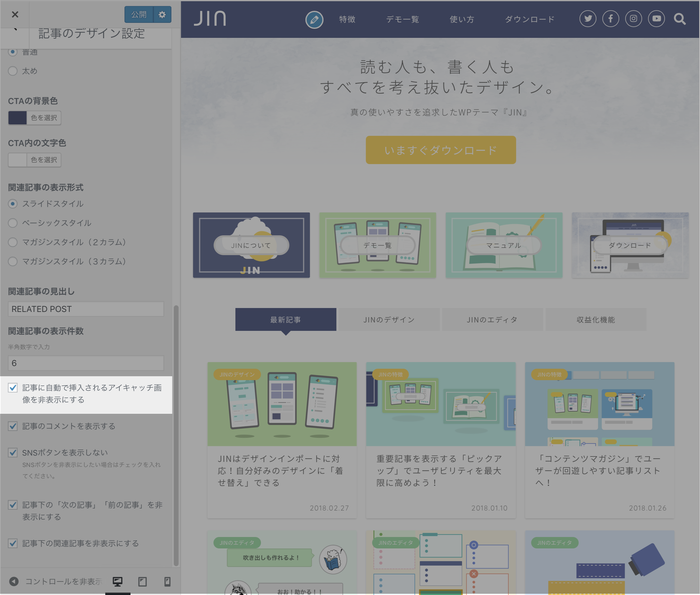Open the JINについて banner card

click(251, 245)
